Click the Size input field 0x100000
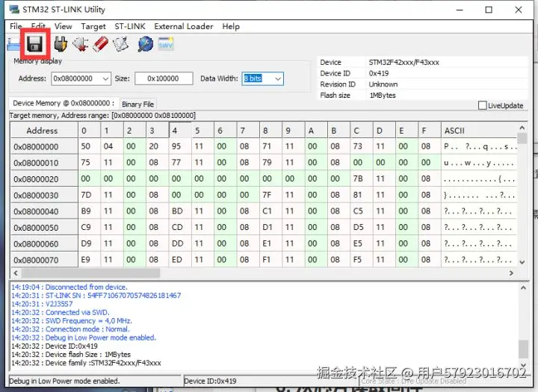This screenshot has height=392, width=538. tap(164, 78)
